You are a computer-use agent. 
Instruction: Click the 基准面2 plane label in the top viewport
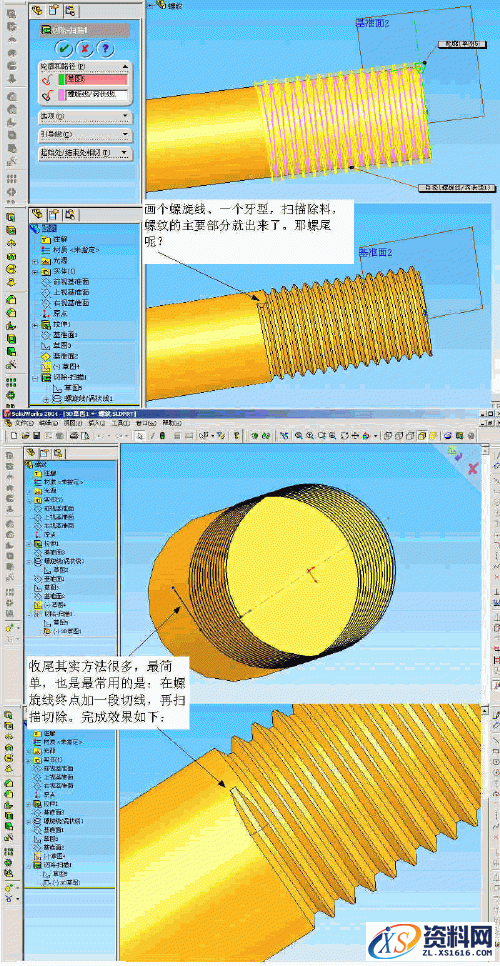click(374, 23)
